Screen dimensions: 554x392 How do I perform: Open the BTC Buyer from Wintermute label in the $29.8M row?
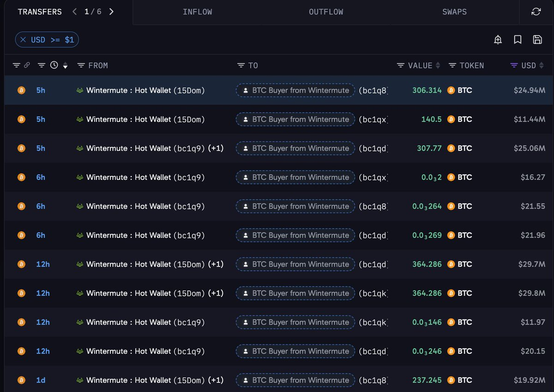click(295, 293)
